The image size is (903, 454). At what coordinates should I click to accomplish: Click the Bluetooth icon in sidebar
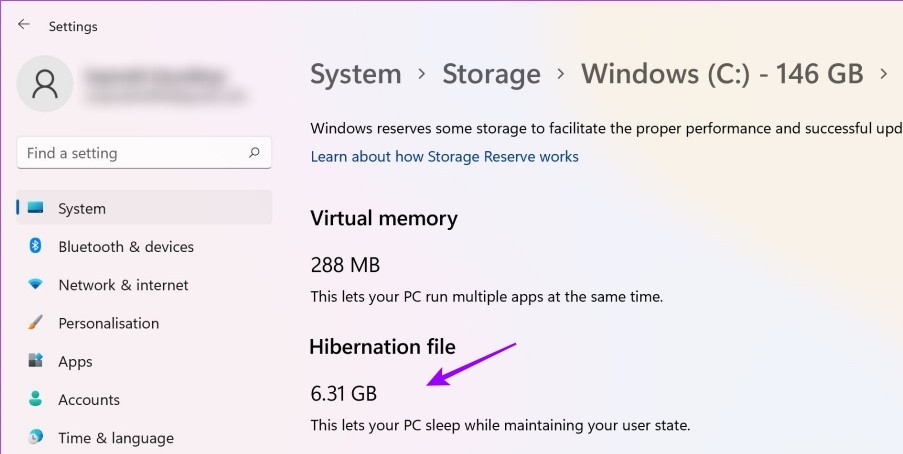[36, 247]
